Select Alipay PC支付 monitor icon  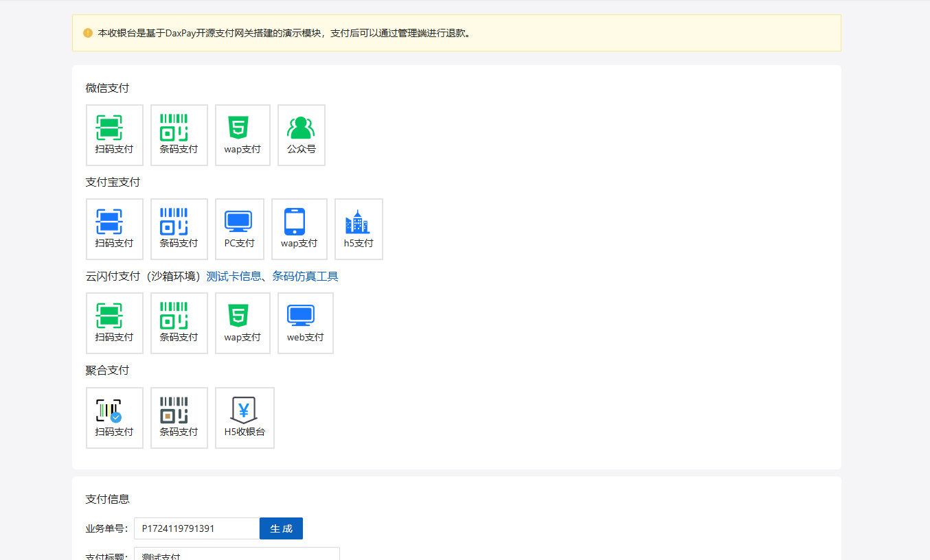pos(240,229)
